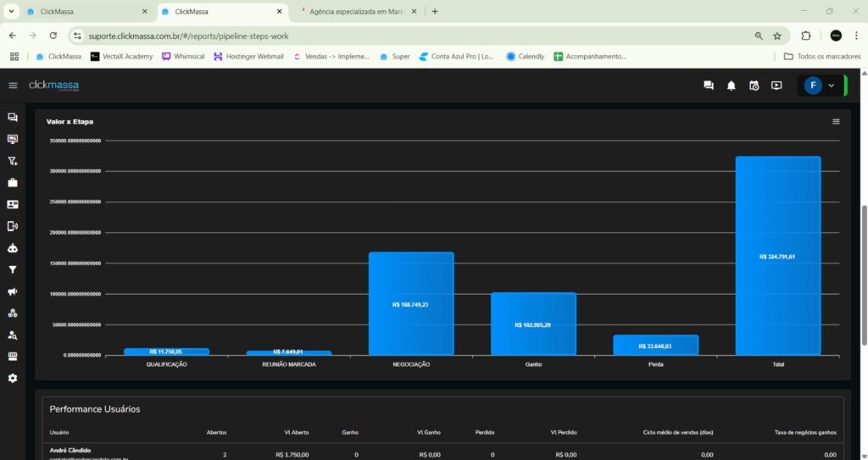
Task: Open the briefcase icon in the sidebar
Action: pyautogui.click(x=13, y=182)
